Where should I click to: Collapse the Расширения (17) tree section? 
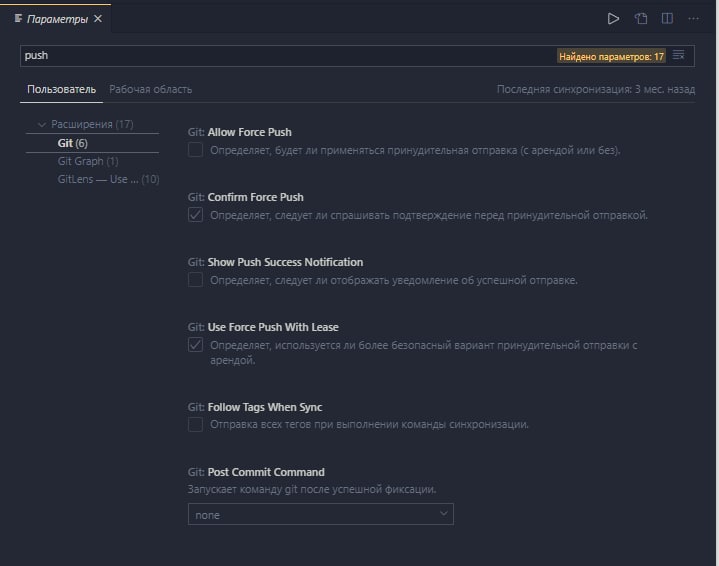[x=42, y=125]
